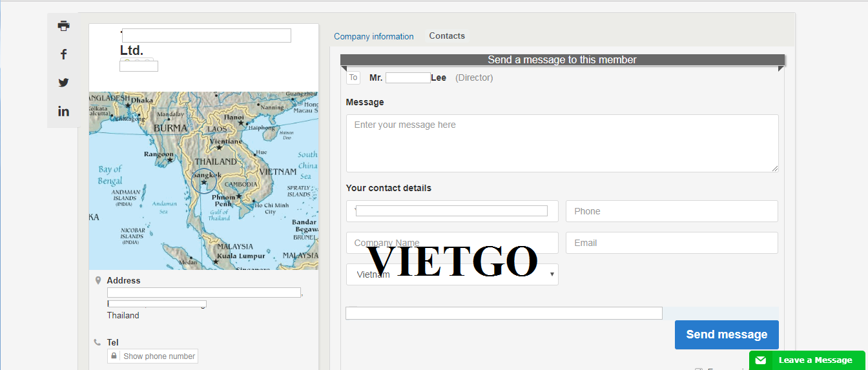Click the '(Director)' title text

474,77
